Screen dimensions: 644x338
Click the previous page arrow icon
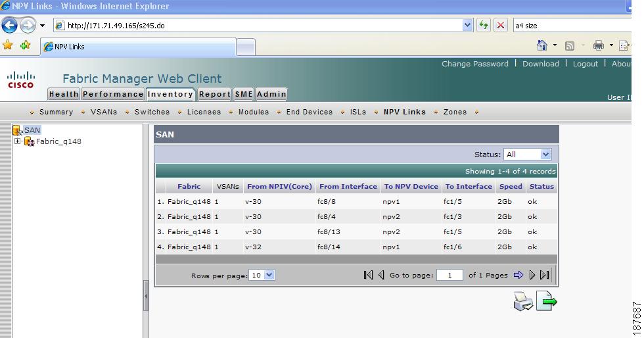(x=381, y=275)
